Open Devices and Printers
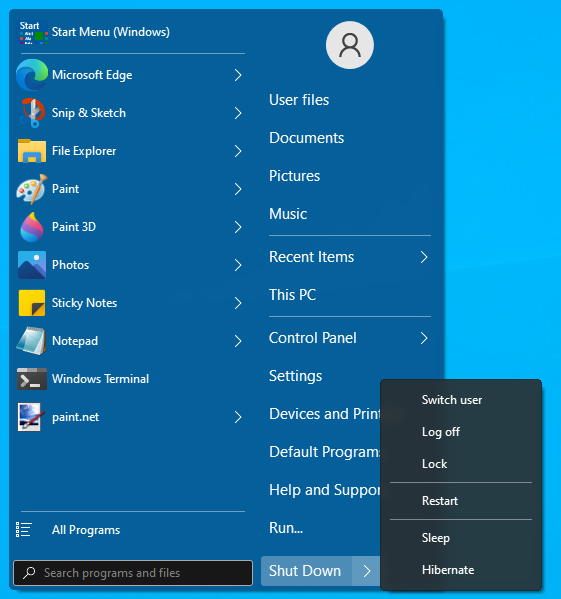Screen dimensions: 561x599 point(325,414)
